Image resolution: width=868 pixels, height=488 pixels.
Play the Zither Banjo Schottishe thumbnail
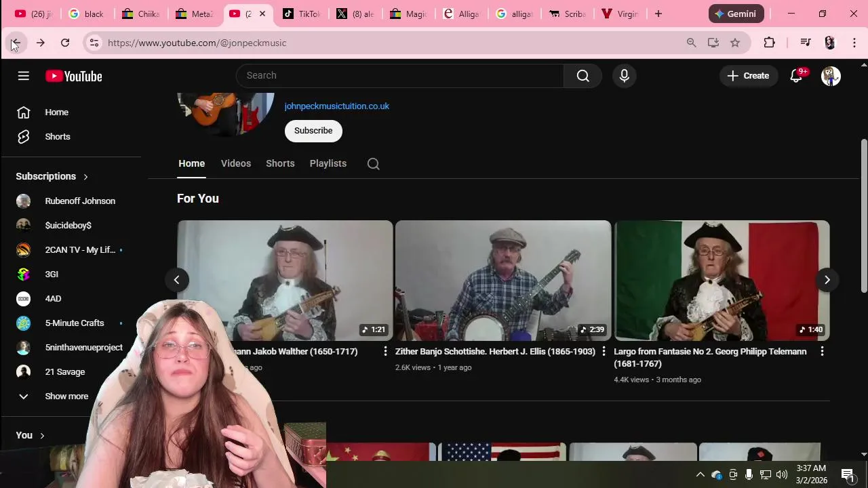pos(503,281)
